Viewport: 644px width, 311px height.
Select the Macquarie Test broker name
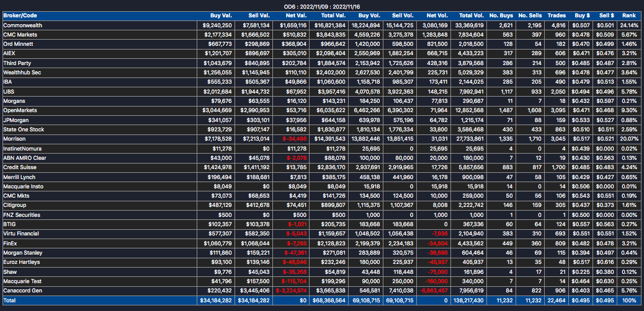pyautogui.click(x=22, y=281)
